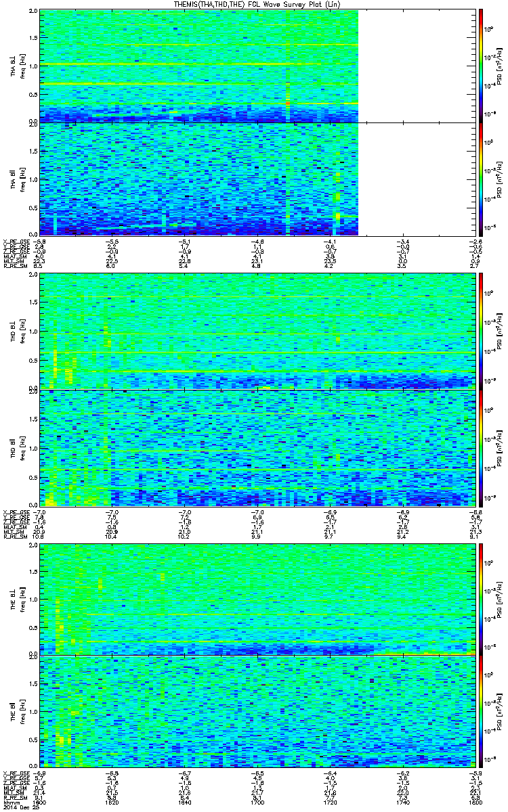The height and width of the screenshot is (812, 508).
Task: Select the THD Bll spectrogram panel
Action: (x=257, y=448)
